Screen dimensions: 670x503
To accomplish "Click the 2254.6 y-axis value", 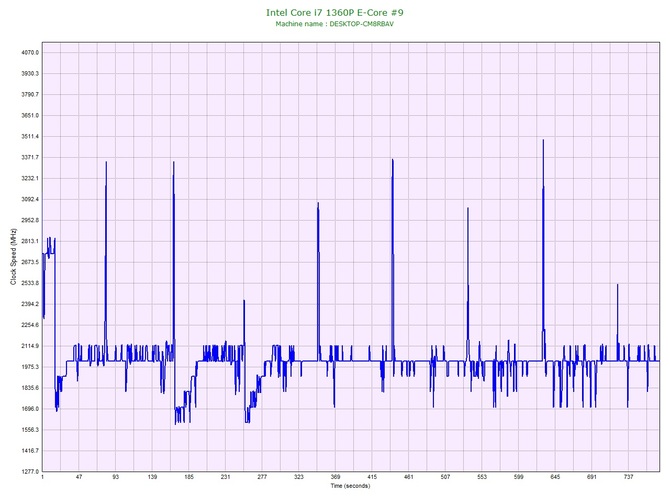I will pos(30,325).
